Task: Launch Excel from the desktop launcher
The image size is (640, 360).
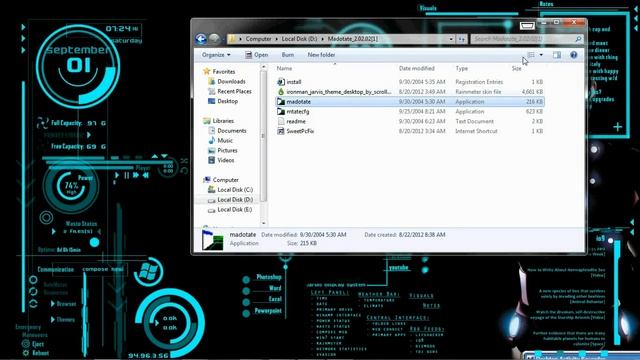Action: [x=275, y=299]
